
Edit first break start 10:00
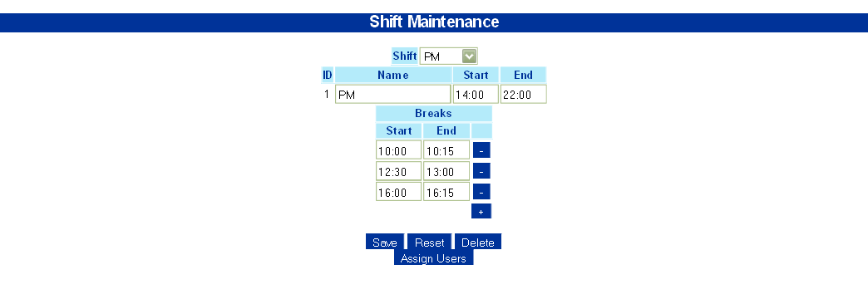[x=398, y=150]
